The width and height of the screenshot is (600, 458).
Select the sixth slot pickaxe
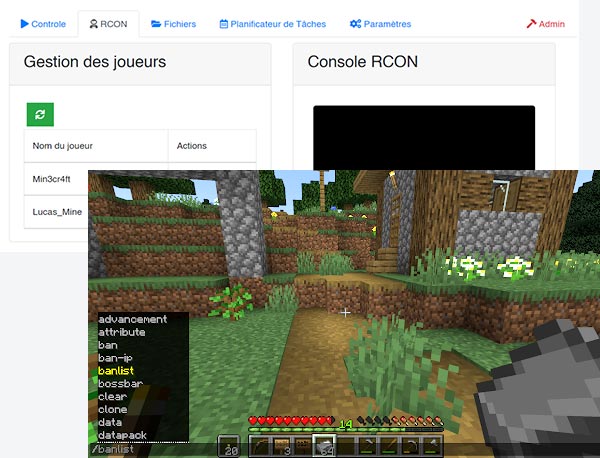[x=368, y=446]
